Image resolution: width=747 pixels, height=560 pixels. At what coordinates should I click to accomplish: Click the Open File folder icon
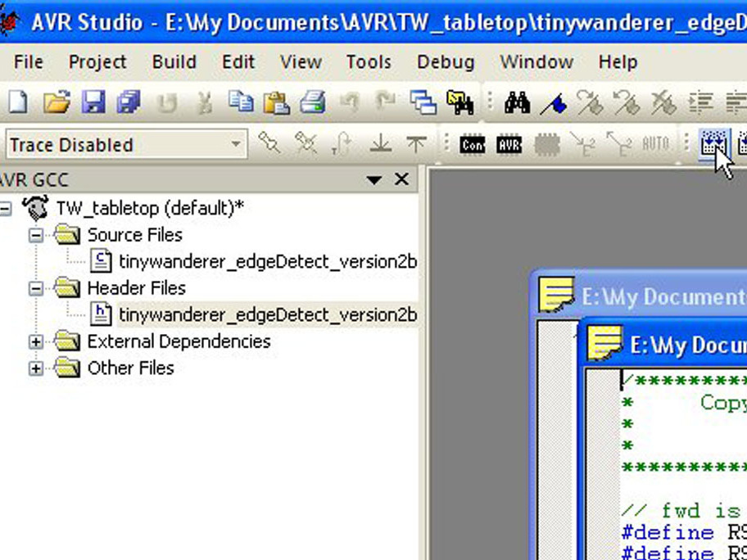[57, 102]
